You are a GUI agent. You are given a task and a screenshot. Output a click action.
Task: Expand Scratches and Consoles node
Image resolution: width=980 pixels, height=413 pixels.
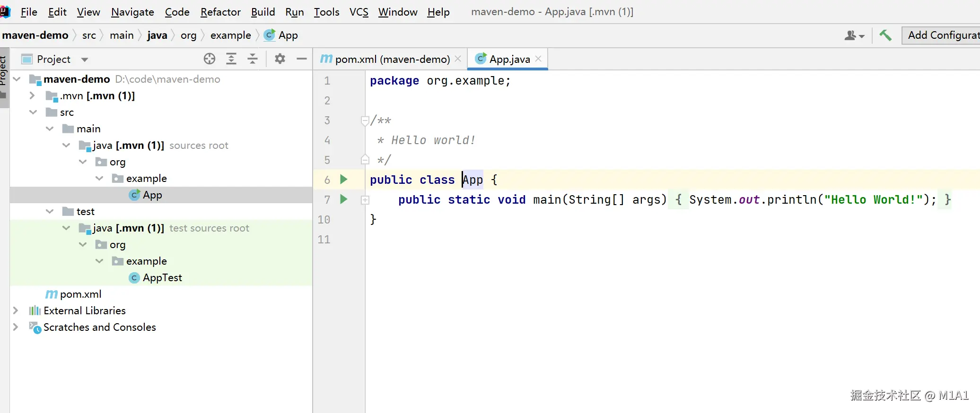[x=16, y=327]
